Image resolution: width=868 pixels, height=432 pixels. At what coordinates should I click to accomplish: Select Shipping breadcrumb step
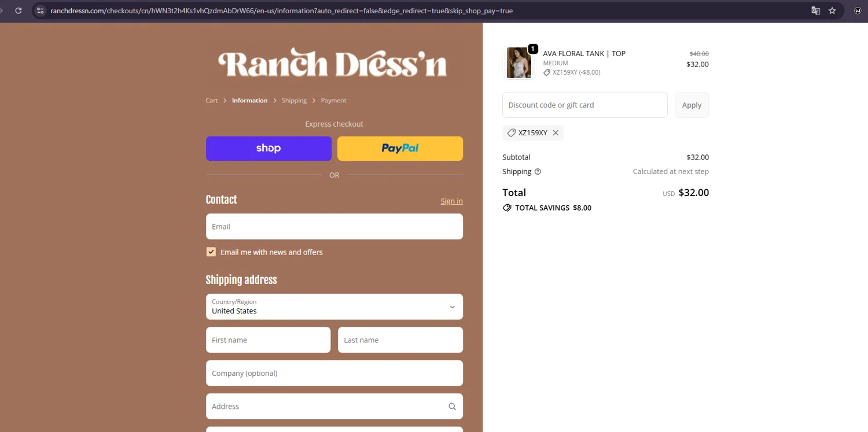coord(294,101)
